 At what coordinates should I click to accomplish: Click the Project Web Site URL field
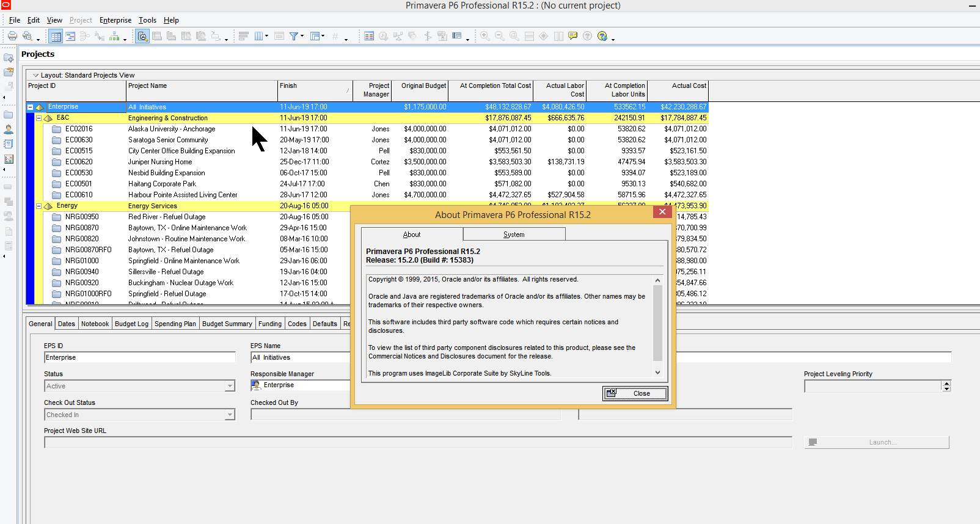tap(418, 442)
